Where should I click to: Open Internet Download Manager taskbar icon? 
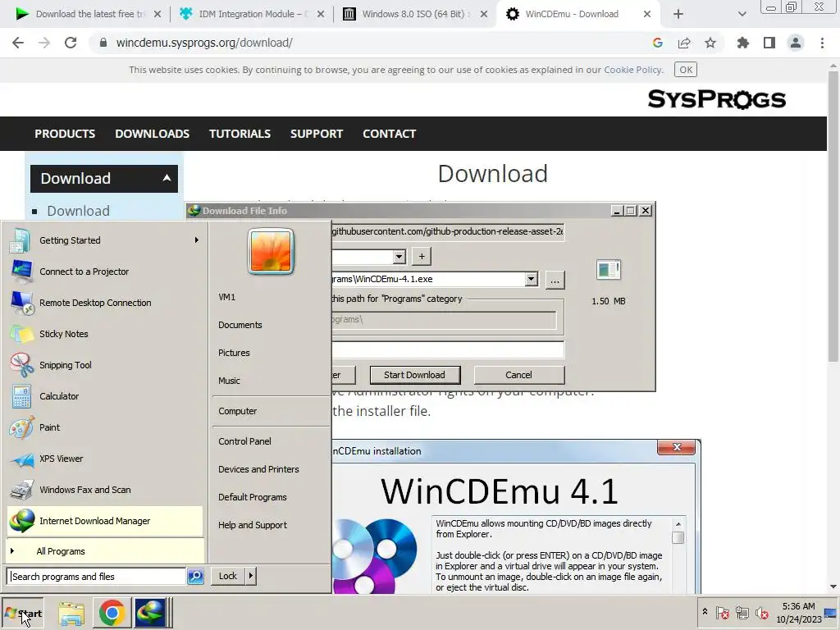[151, 613]
